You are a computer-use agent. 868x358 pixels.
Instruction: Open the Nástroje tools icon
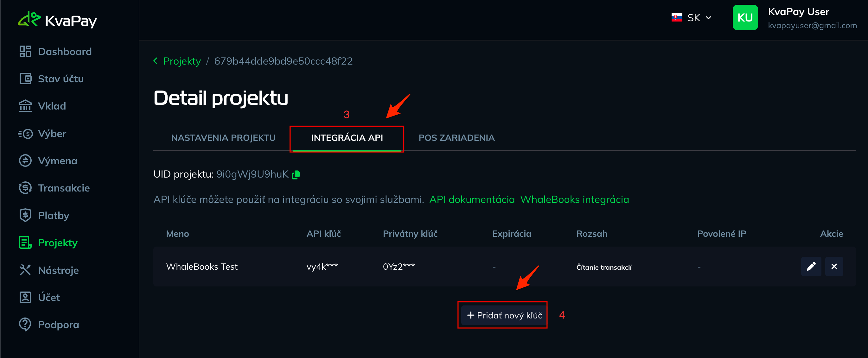pos(25,270)
